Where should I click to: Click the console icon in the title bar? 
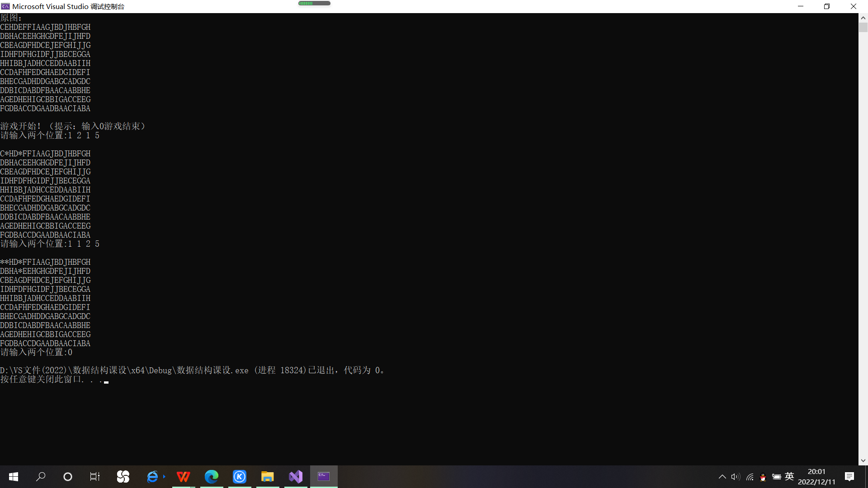coord(5,6)
